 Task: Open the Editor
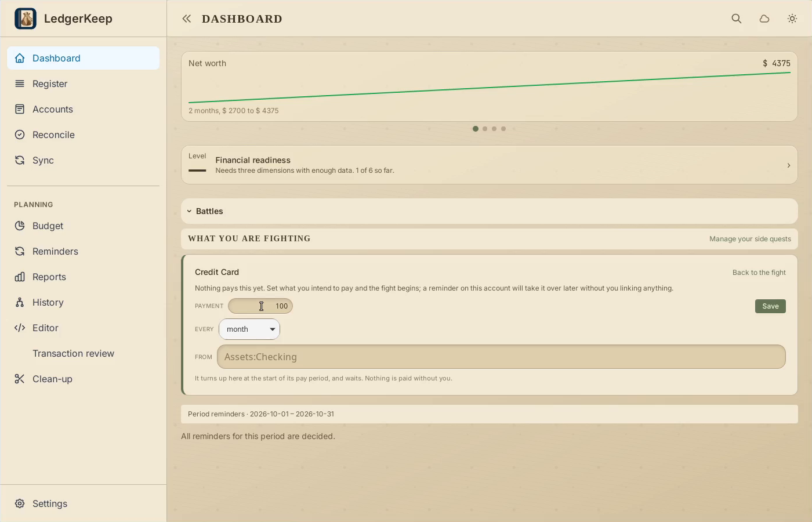(83, 328)
